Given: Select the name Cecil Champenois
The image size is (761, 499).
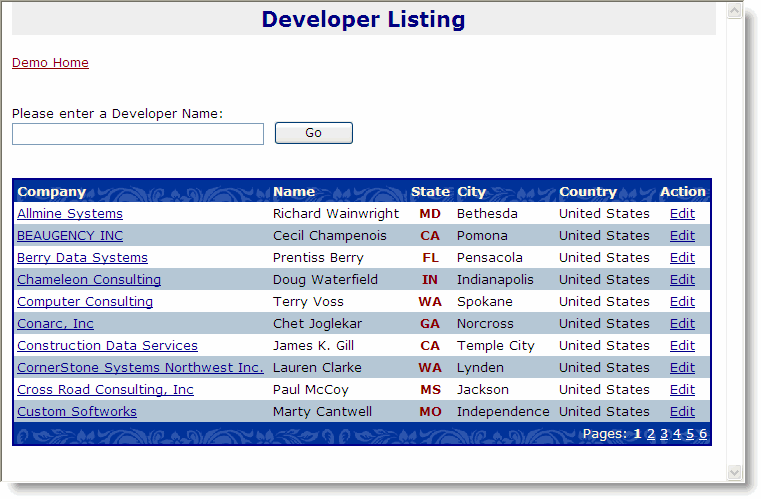Looking at the screenshot, I should [330, 235].
